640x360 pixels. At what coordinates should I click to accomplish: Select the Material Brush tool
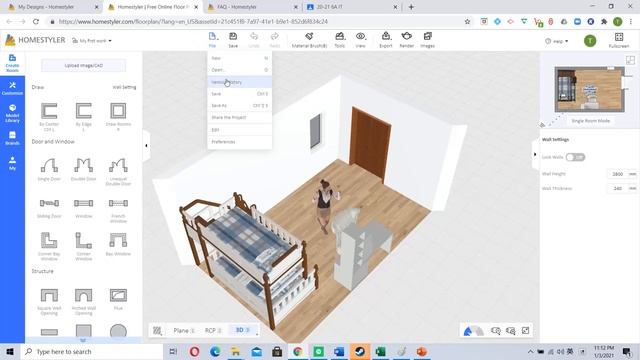pyautogui.click(x=309, y=40)
